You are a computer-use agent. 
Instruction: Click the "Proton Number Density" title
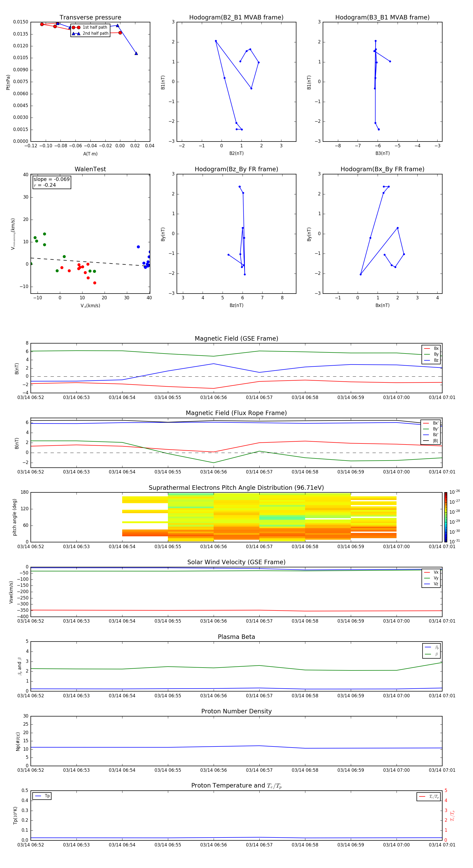[236, 711]
